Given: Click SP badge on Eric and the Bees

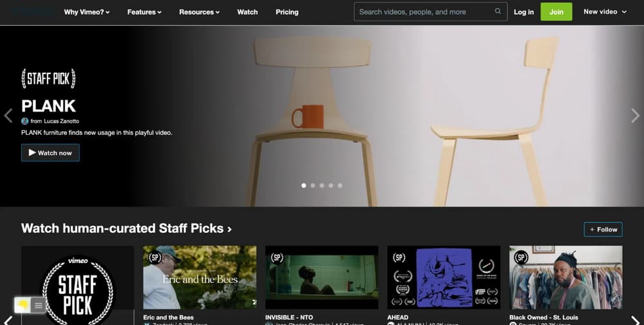Looking at the screenshot, I should 155,257.
